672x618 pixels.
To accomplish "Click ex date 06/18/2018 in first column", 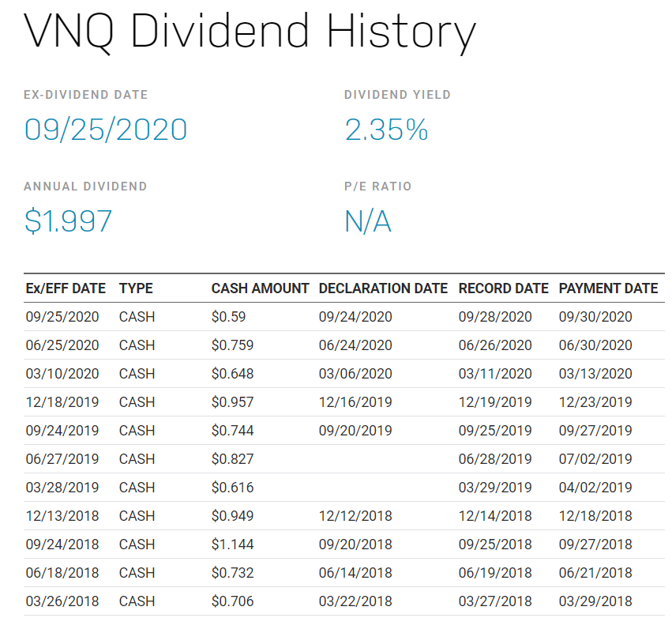I will (62, 573).
